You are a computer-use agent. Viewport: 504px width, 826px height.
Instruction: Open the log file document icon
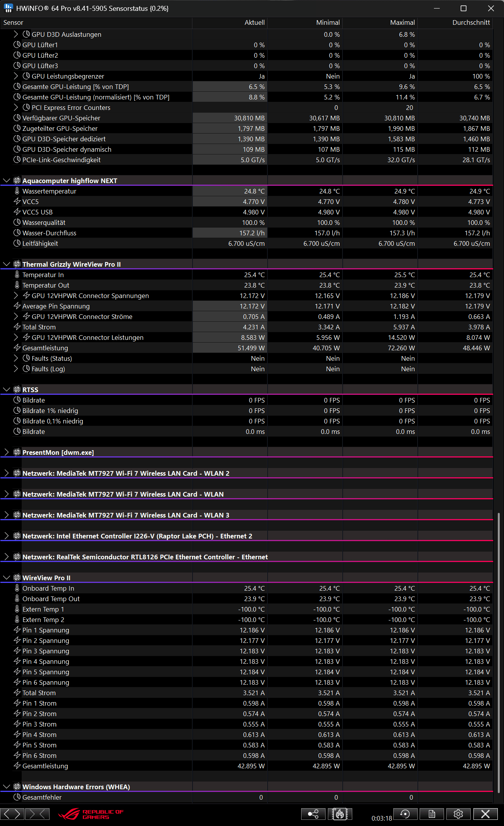(432, 814)
